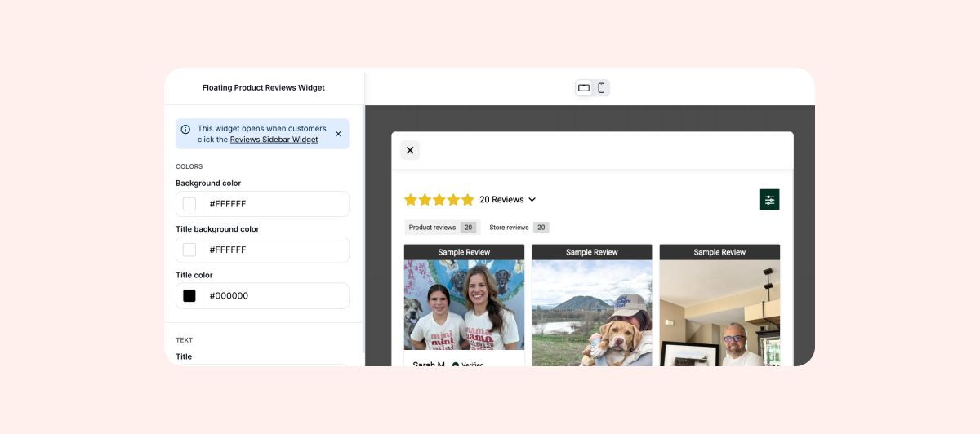
Task: Select the Product reviews tab
Action: 441,228
